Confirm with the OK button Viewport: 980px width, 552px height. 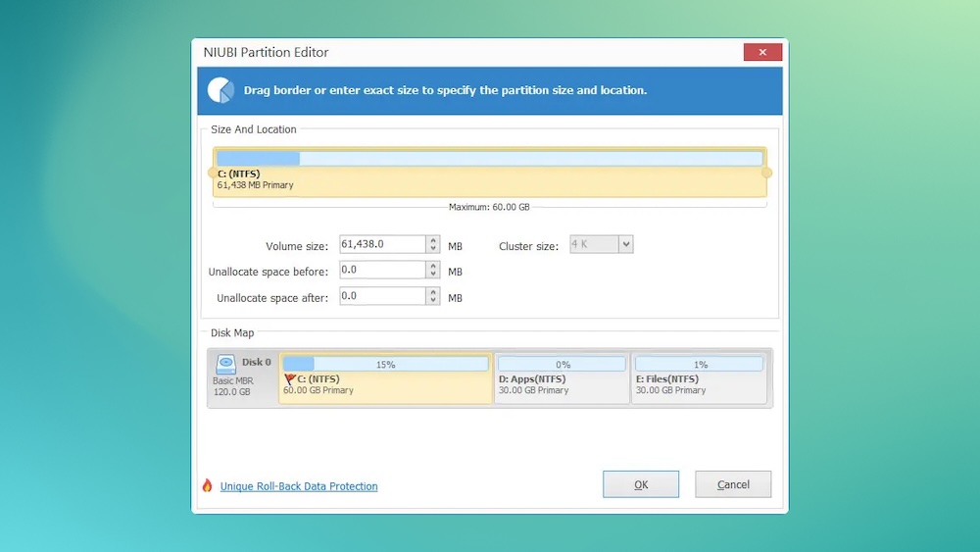pos(641,484)
